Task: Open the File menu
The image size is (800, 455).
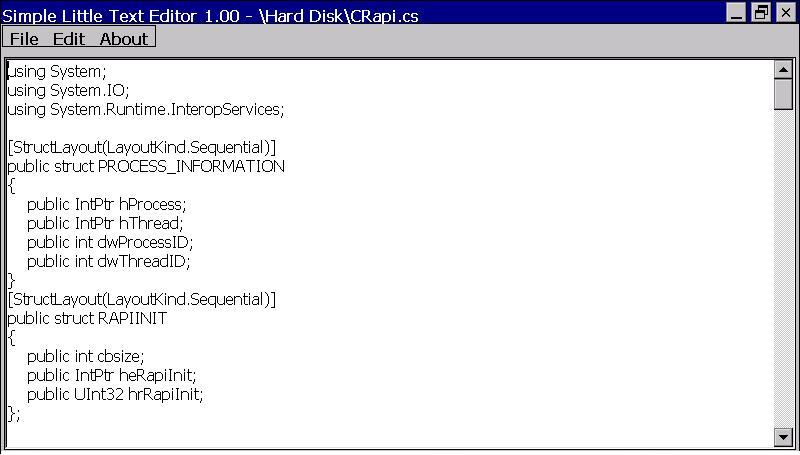Action: coord(24,38)
